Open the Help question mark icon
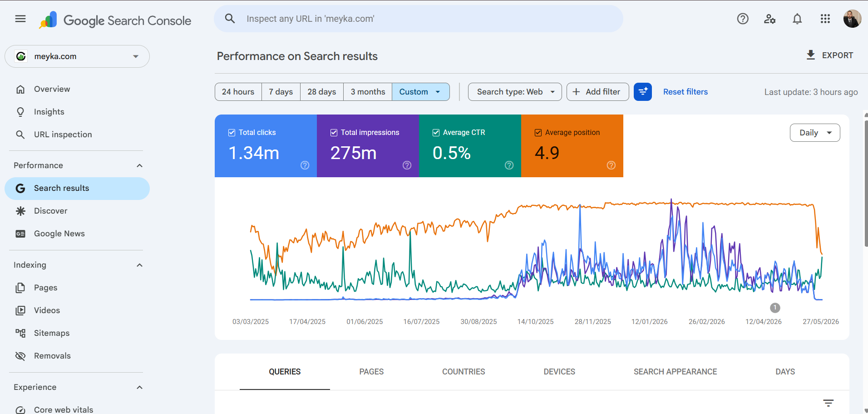Viewport: 868px width, 414px height. (x=743, y=19)
